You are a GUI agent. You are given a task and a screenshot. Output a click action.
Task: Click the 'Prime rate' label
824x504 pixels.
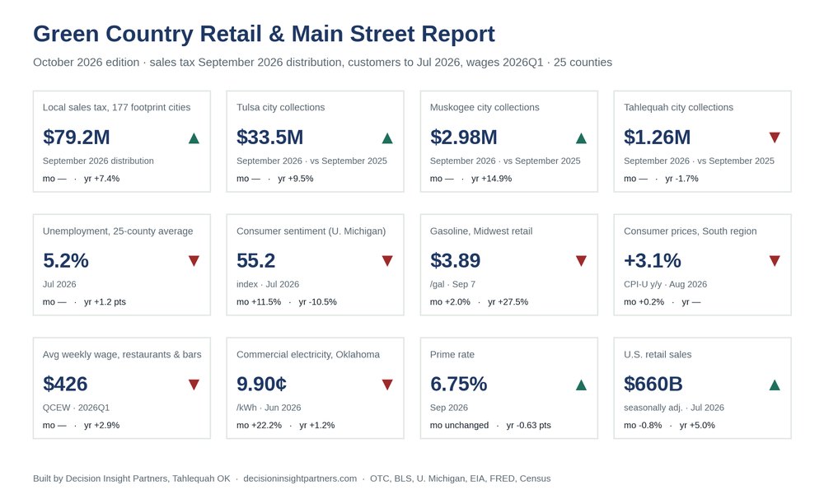(x=452, y=354)
